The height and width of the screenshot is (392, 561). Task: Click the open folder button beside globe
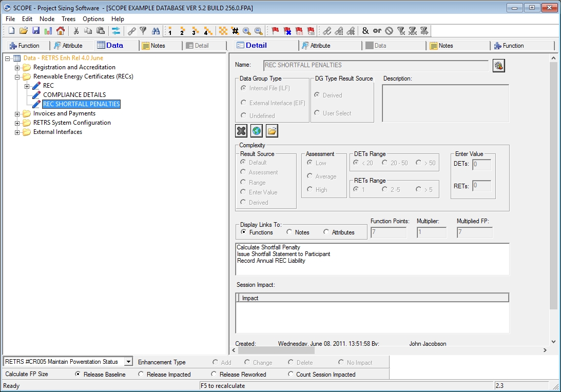click(272, 131)
